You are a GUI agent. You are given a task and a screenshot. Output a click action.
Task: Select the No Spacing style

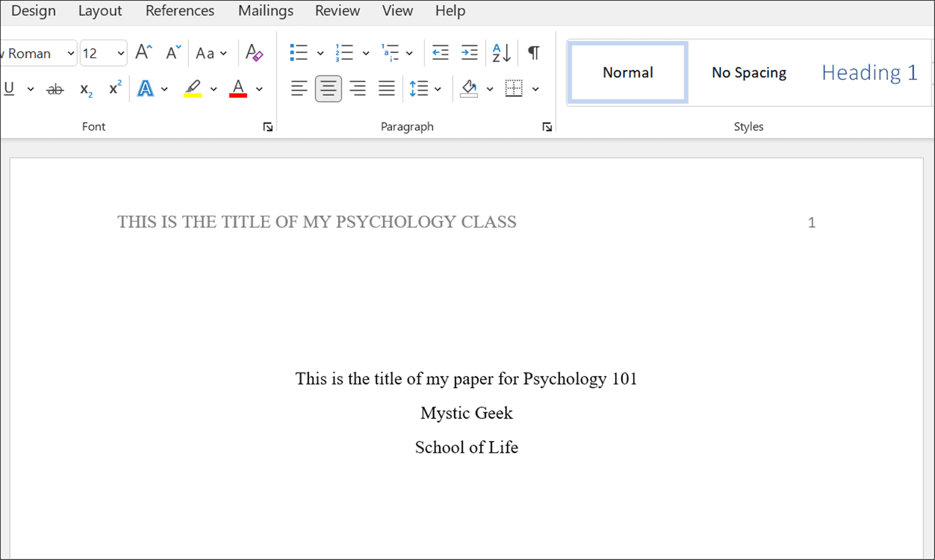(x=748, y=72)
